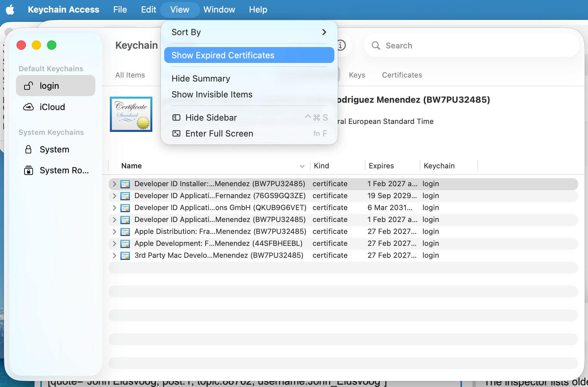588x387 pixels.
Task: Select the System Roots keychain
Action: pos(56,170)
